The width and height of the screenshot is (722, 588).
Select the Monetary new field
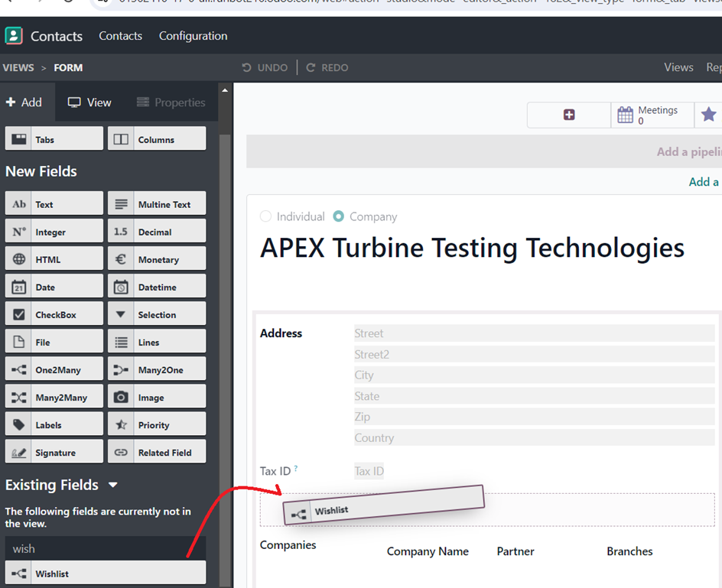[x=157, y=259]
